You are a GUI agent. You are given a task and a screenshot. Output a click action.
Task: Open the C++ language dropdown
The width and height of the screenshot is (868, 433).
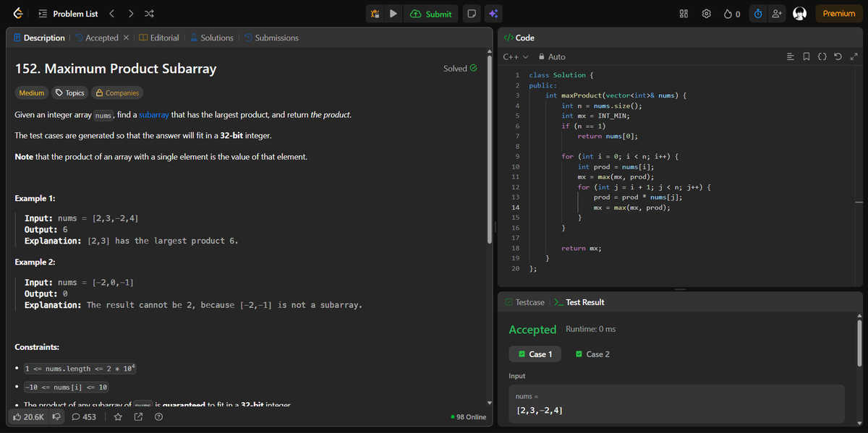coord(516,56)
